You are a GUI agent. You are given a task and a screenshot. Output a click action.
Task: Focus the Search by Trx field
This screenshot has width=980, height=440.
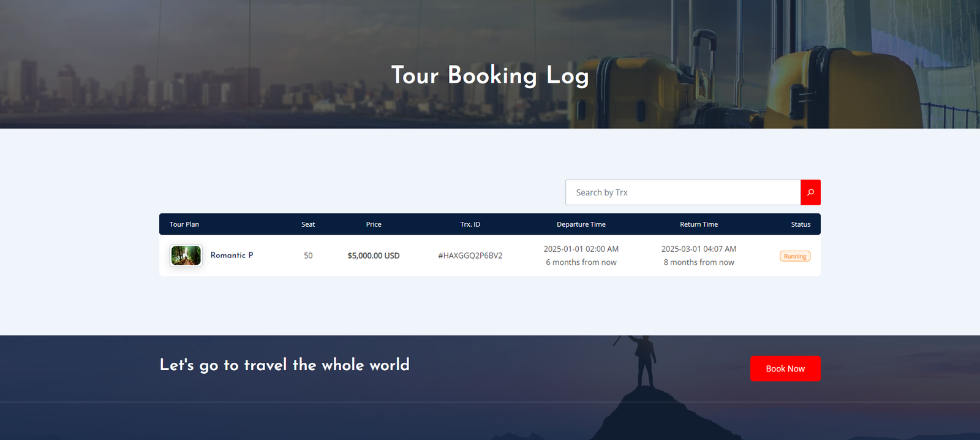tap(682, 192)
